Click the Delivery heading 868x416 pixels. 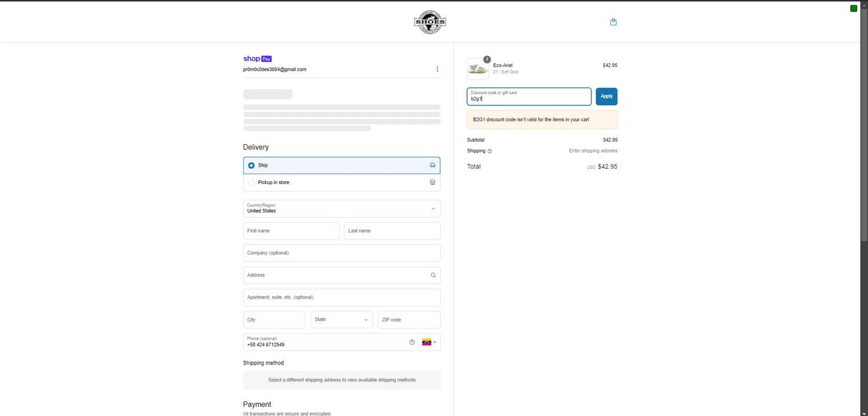(x=256, y=148)
